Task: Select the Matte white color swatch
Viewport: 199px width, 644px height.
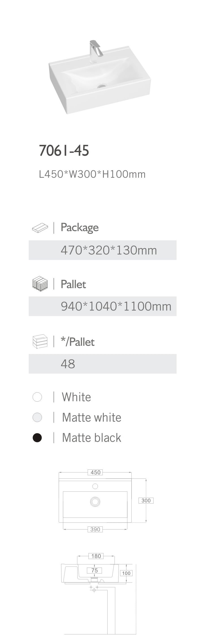Action: (x=37, y=417)
